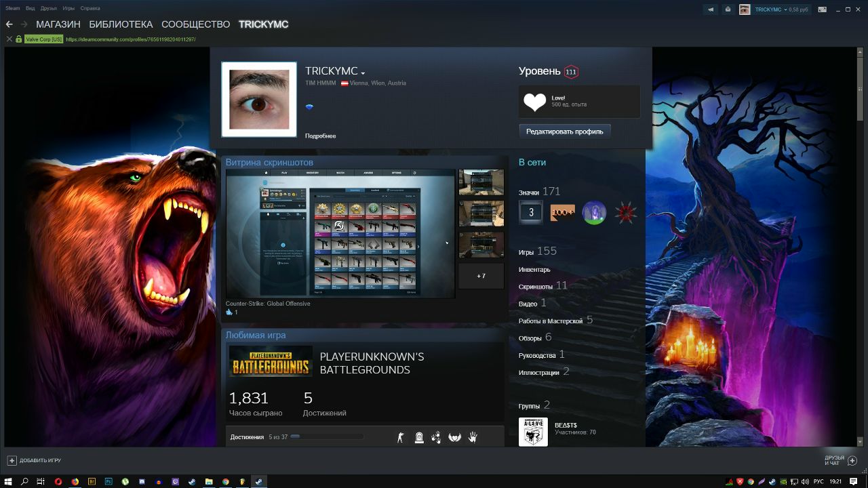The height and width of the screenshot is (488, 868).
Task: Click the PUBG game banner image
Action: coord(271,361)
